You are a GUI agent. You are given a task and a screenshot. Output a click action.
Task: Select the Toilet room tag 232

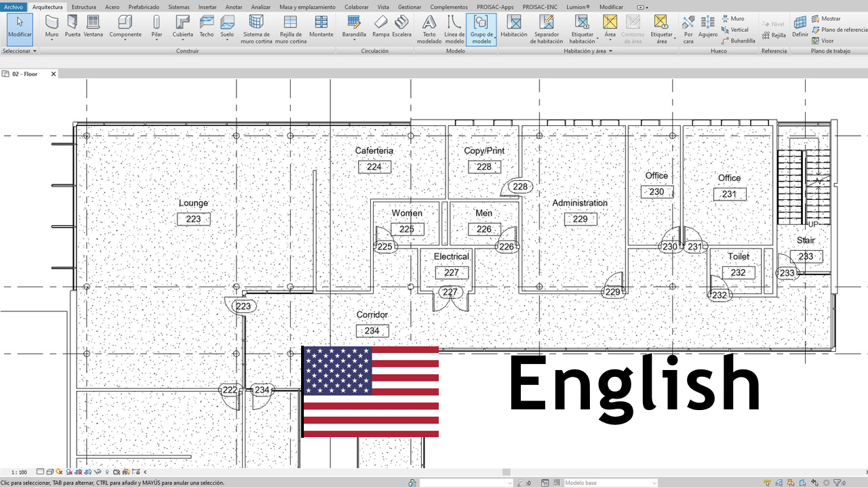pyautogui.click(x=738, y=272)
